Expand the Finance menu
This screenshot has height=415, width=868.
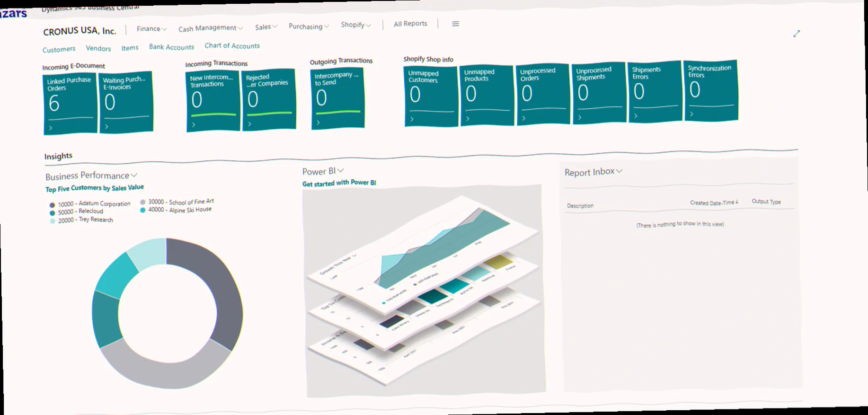[x=151, y=29]
